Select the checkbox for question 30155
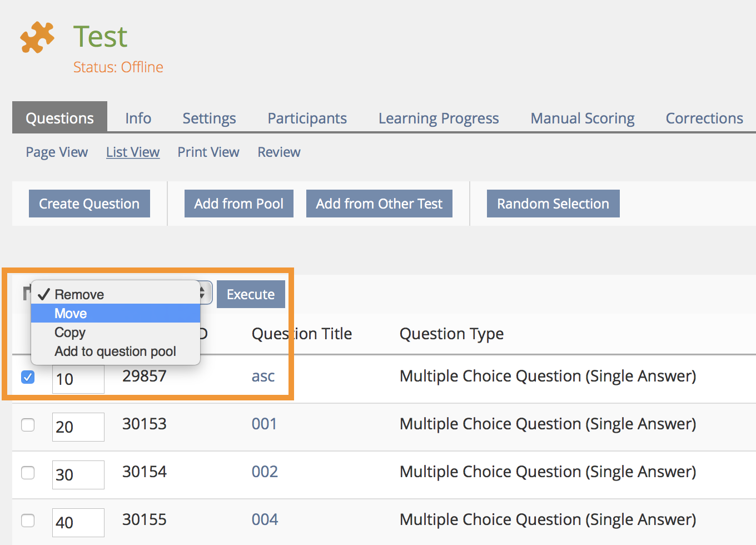Viewport: 756px width, 545px height. 28,521
